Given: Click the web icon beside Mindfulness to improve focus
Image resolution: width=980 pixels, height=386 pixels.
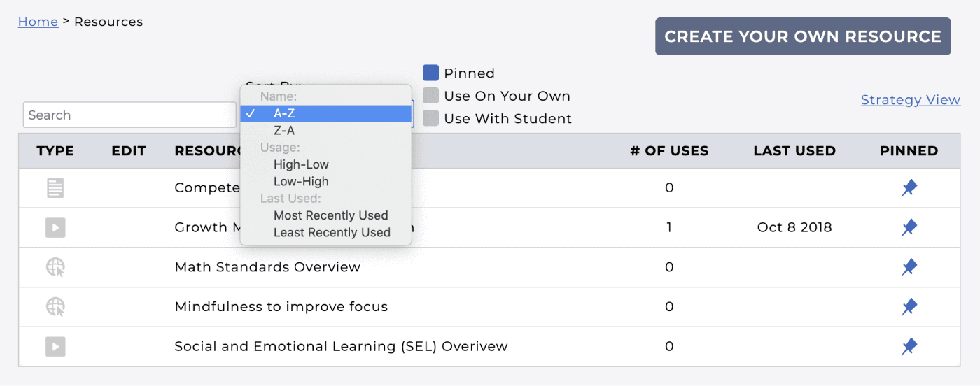Looking at the screenshot, I should 55,306.
